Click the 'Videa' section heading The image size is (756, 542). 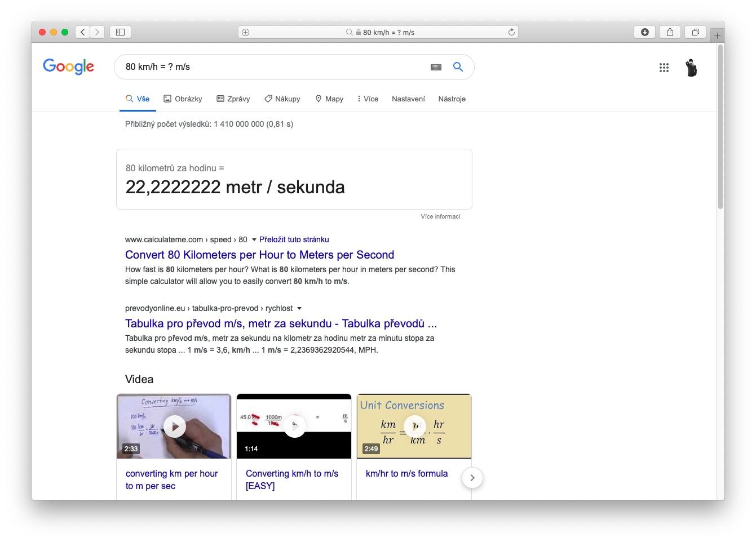coord(139,379)
